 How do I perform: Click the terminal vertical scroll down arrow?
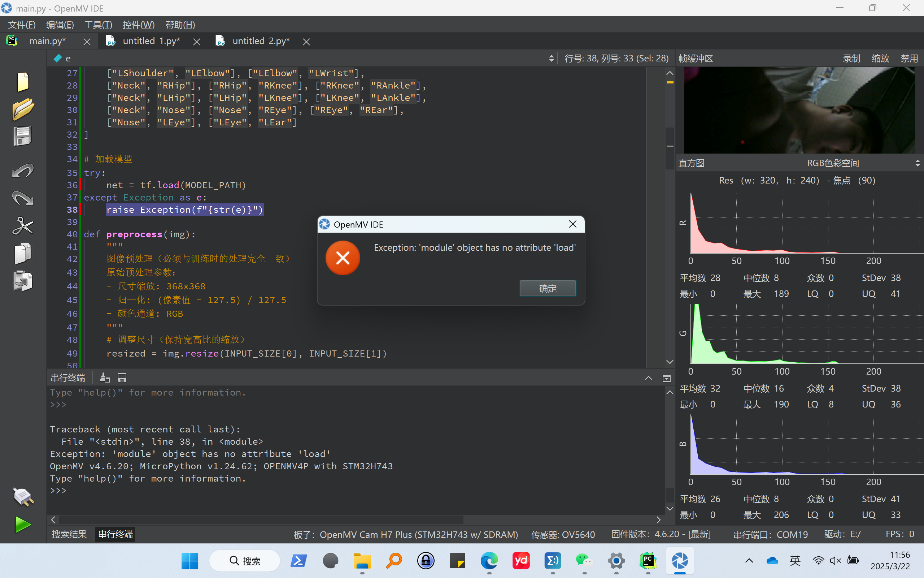pyautogui.click(x=670, y=508)
